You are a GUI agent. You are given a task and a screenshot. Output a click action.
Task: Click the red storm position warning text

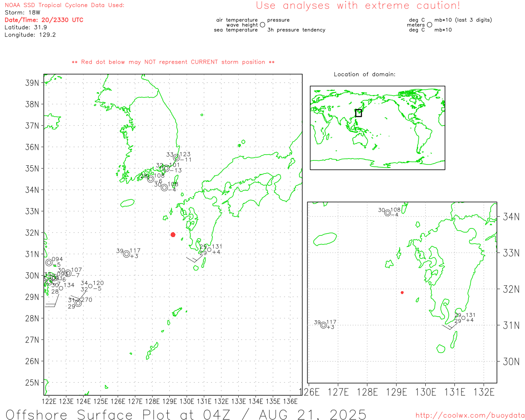point(173,62)
